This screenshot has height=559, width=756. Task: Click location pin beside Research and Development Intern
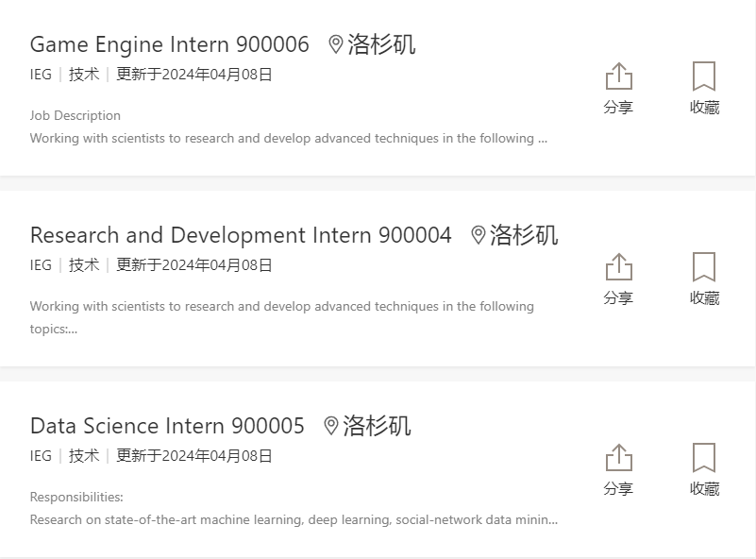478,235
